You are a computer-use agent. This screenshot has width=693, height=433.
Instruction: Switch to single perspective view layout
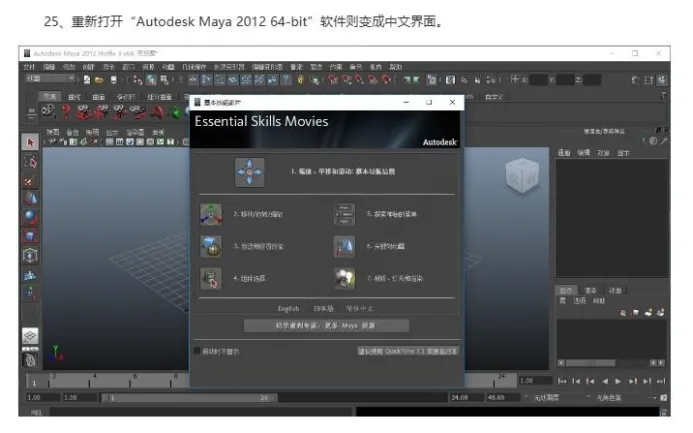[30, 337]
